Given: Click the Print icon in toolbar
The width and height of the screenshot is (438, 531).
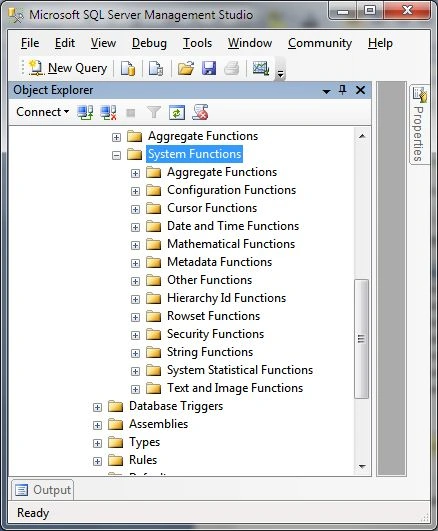Looking at the screenshot, I should point(232,68).
